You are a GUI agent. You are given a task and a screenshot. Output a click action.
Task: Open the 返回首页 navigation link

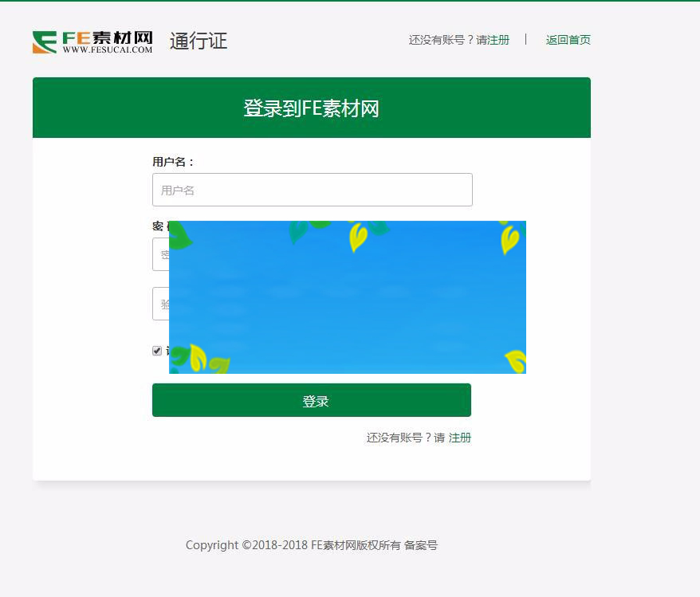click(568, 40)
